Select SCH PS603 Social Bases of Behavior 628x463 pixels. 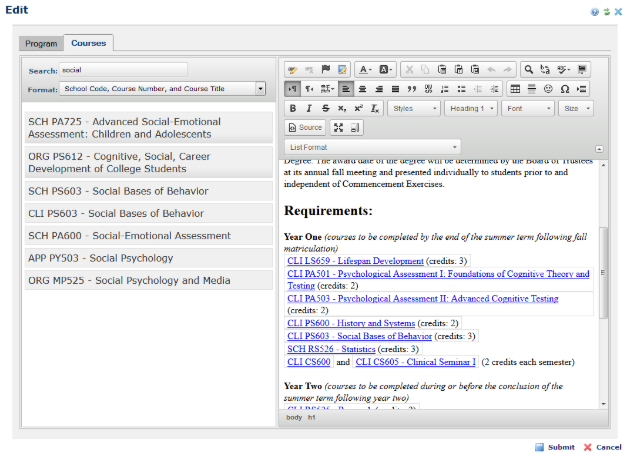pos(149,191)
